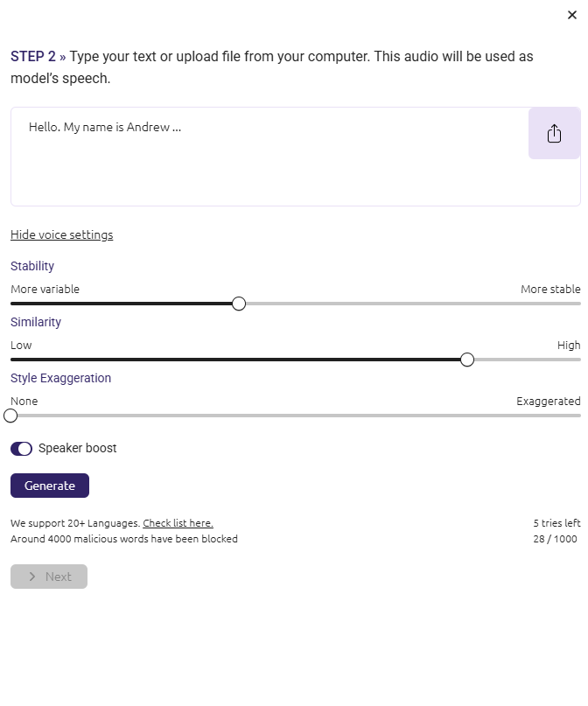Click the '28 / 1000' character counter
Image resolution: width=588 pixels, height=706 pixels.
(x=555, y=539)
